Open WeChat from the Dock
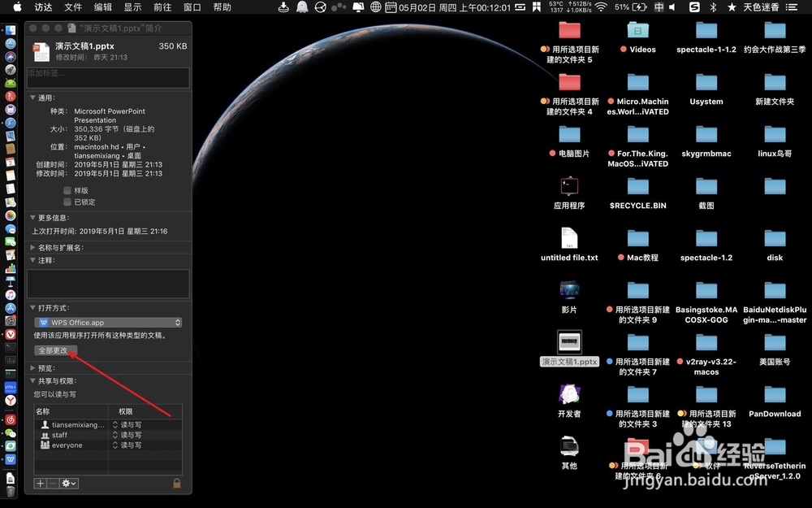Image resolution: width=812 pixels, height=508 pixels. (x=11, y=433)
